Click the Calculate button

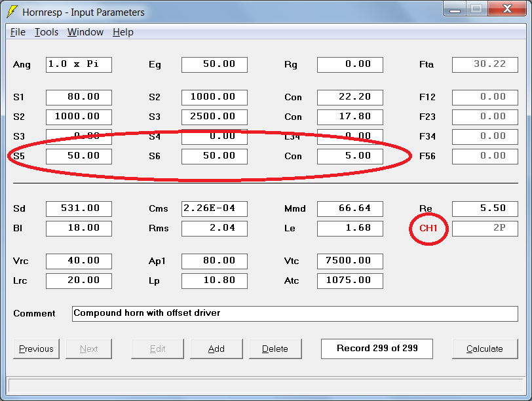(485, 349)
